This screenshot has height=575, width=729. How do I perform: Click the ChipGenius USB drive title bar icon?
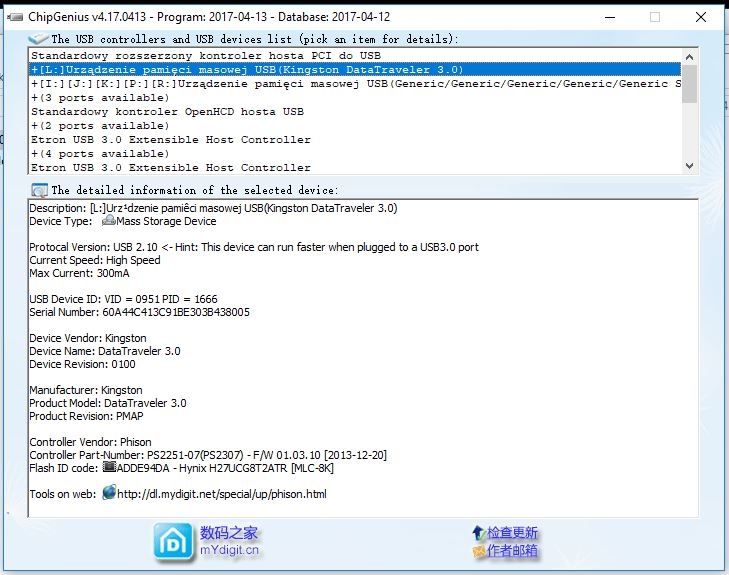click(x=15, y=17)
